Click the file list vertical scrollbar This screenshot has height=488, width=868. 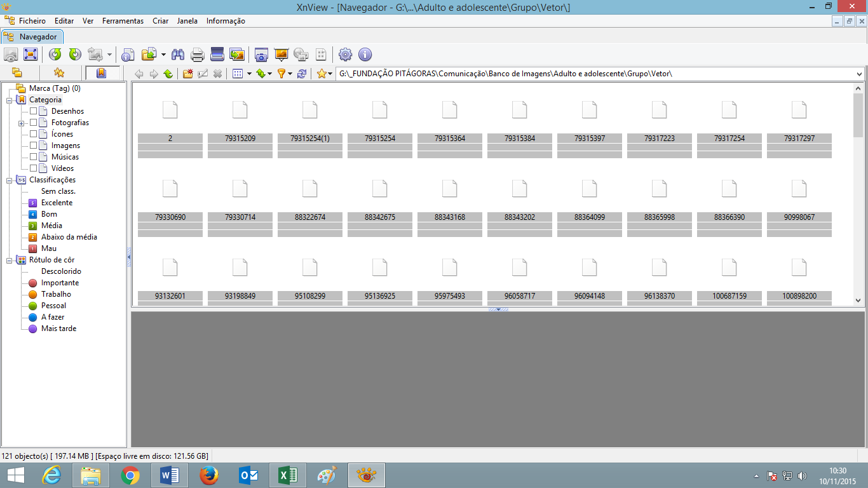coord(858,194)
